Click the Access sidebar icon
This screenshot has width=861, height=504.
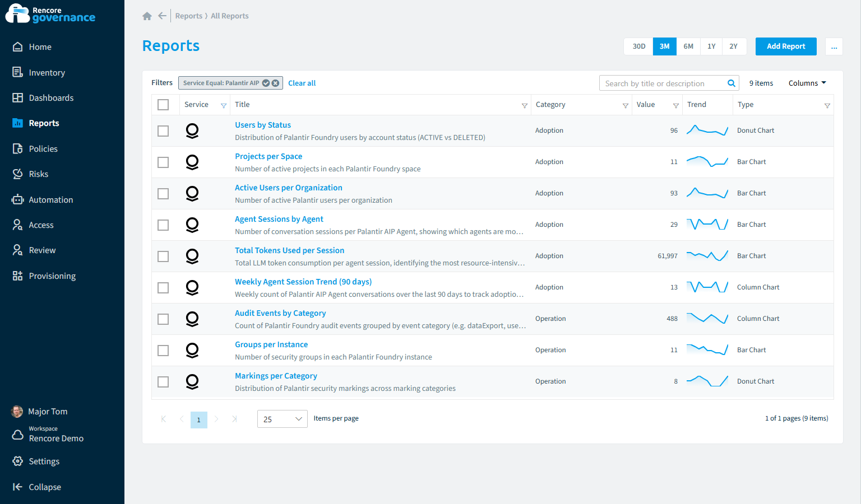coord(18,225)
